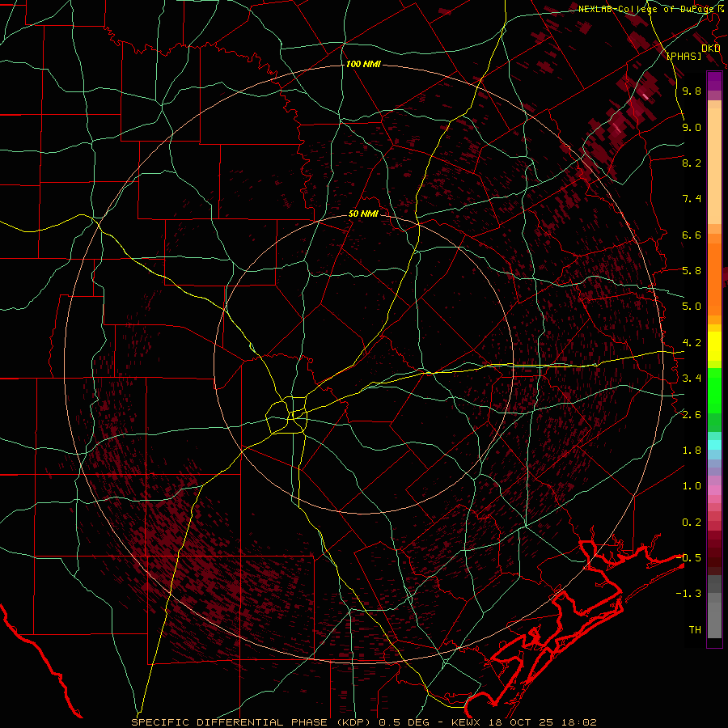Click the "50 NMI" range ring label
728x728 pixels.
pyautogui.click(x=363, y=214)
